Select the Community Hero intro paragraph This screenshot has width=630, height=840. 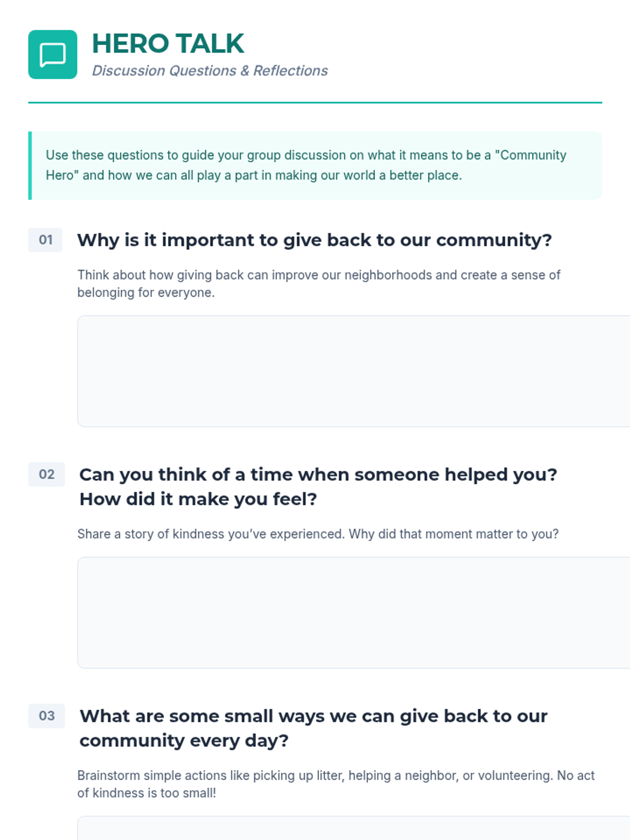[306, 165]
